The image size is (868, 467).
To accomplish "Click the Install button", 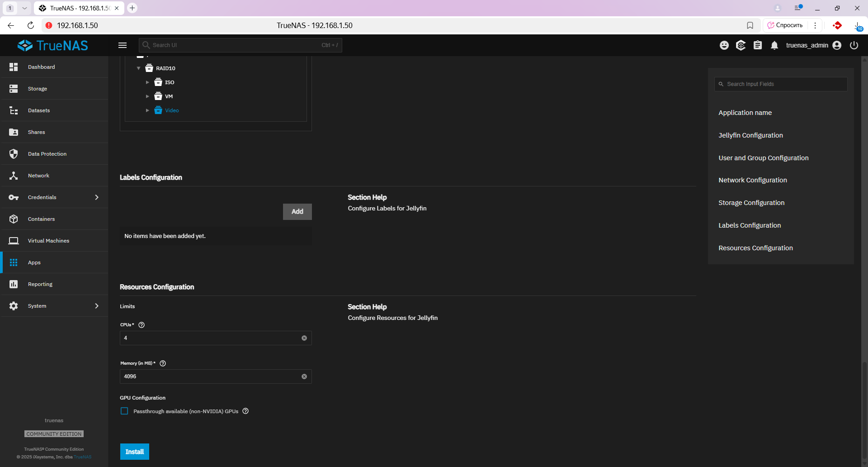I will tap(134, 452).
